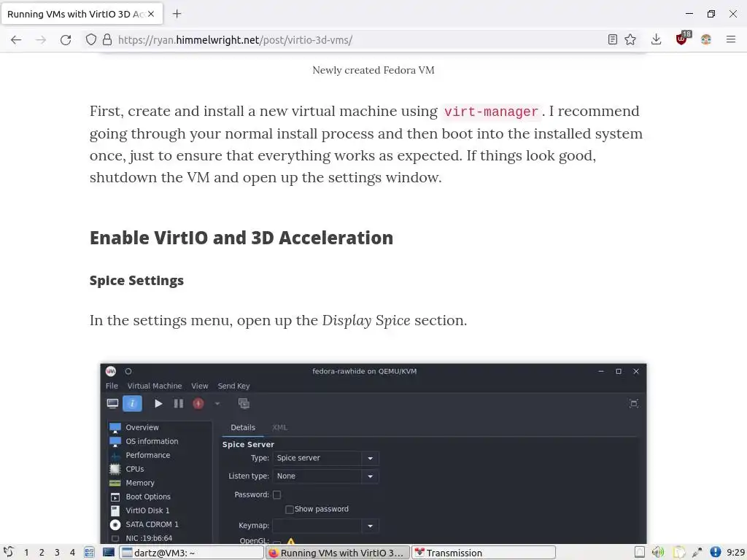This screenshot has height=560, width=747.
Task: Close the Running VMs with VirtIO tab
Action: pyautogui.click(x=151, y=14)
